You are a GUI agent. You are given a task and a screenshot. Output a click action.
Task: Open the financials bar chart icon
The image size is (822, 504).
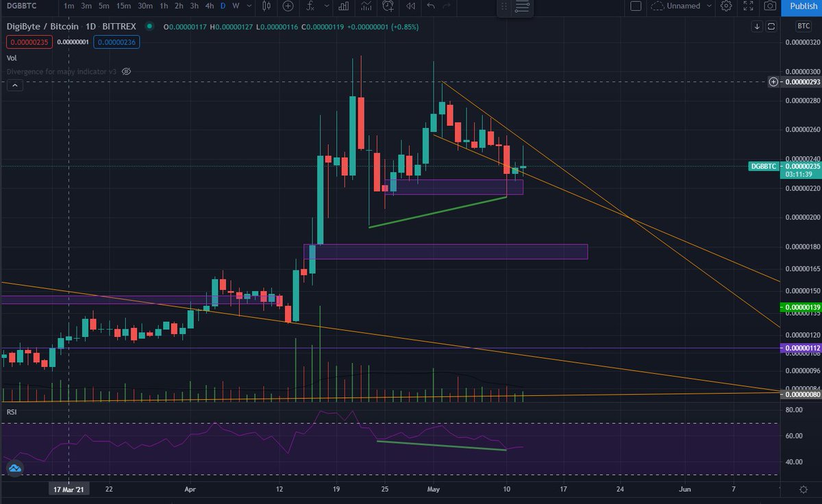coord(345,6)
